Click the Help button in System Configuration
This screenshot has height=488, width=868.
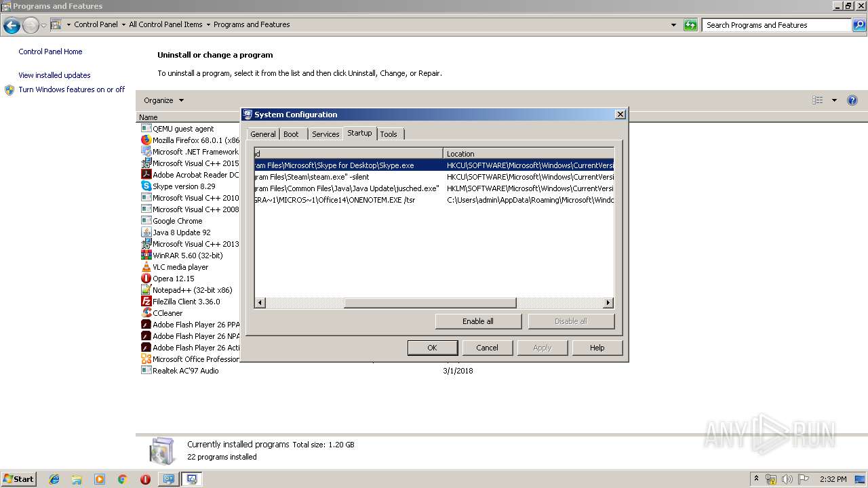(x=597, y=348)
